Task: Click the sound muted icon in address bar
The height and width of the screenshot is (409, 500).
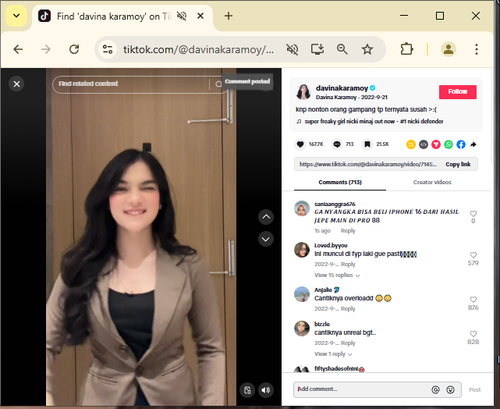Action: tap(292, 49)
